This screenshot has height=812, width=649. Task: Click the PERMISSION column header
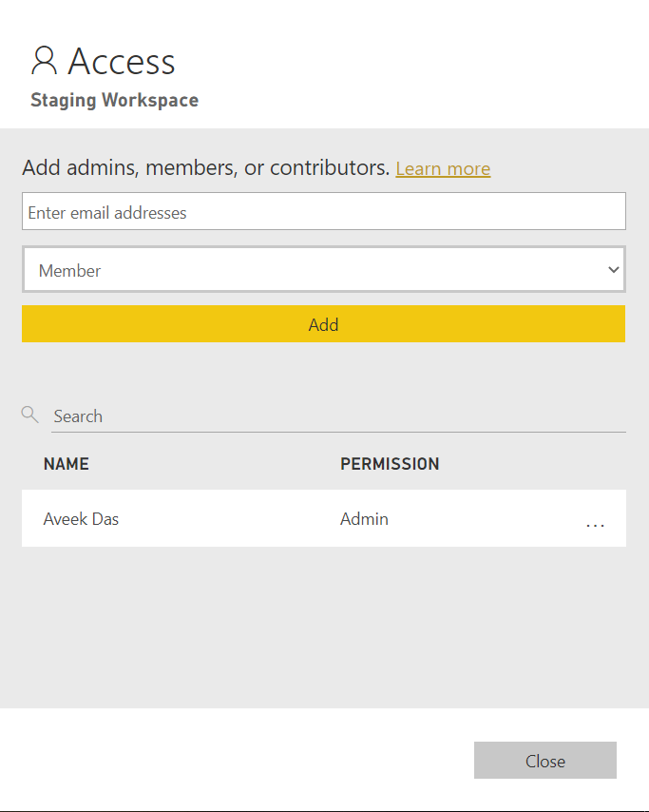(390, 464)
